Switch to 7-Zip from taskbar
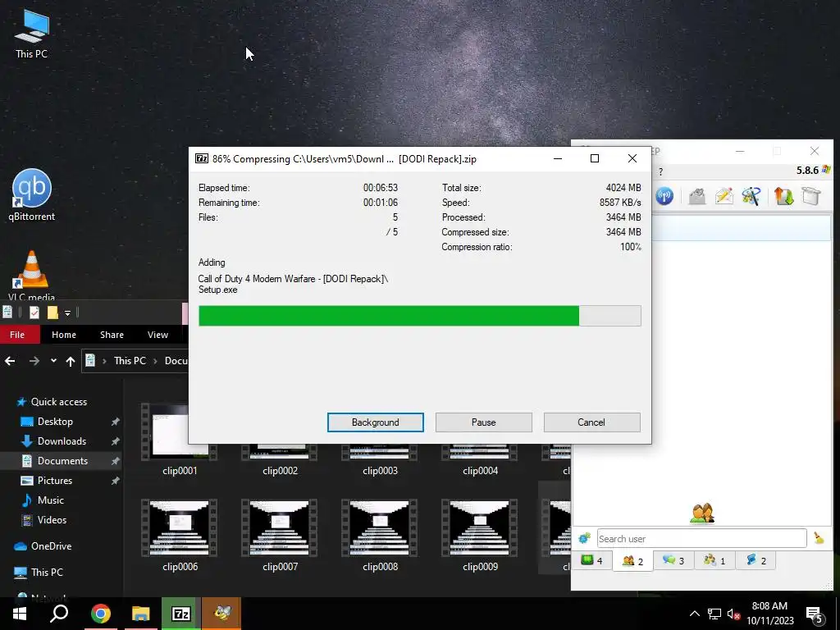 click(x=181, y=614)
